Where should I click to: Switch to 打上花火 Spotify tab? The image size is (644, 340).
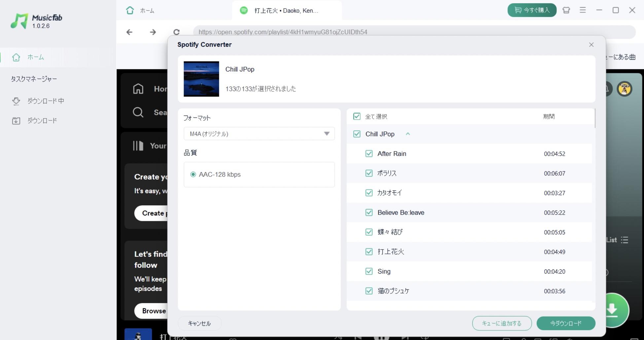coord(287,11)
